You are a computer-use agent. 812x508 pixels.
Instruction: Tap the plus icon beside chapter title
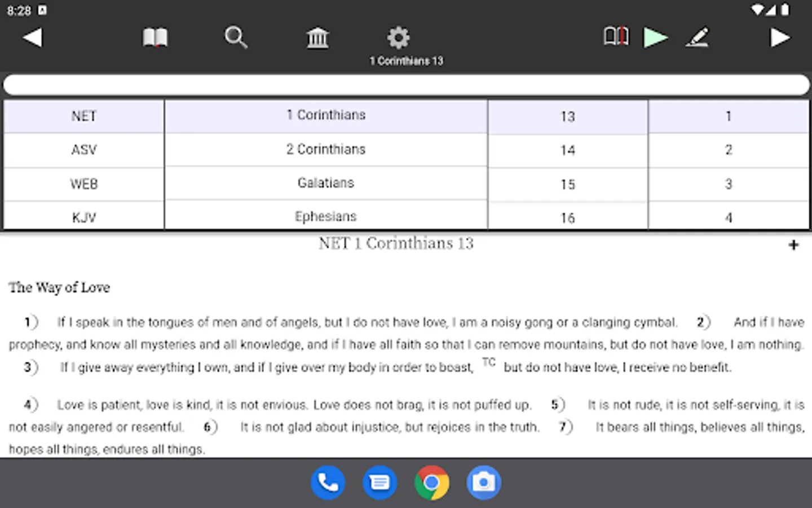[793, 245]
